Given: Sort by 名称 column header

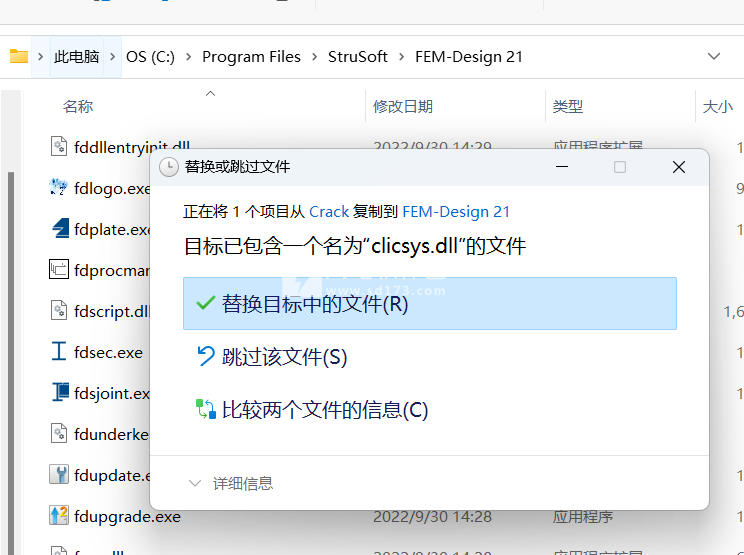Looking at the screenshot, I should tap(78, 106).
